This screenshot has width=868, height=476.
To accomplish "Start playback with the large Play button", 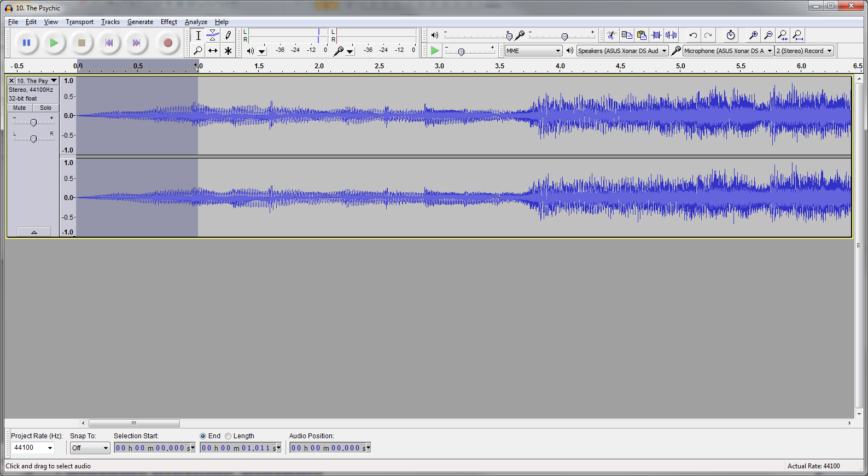I will [54, 43].
